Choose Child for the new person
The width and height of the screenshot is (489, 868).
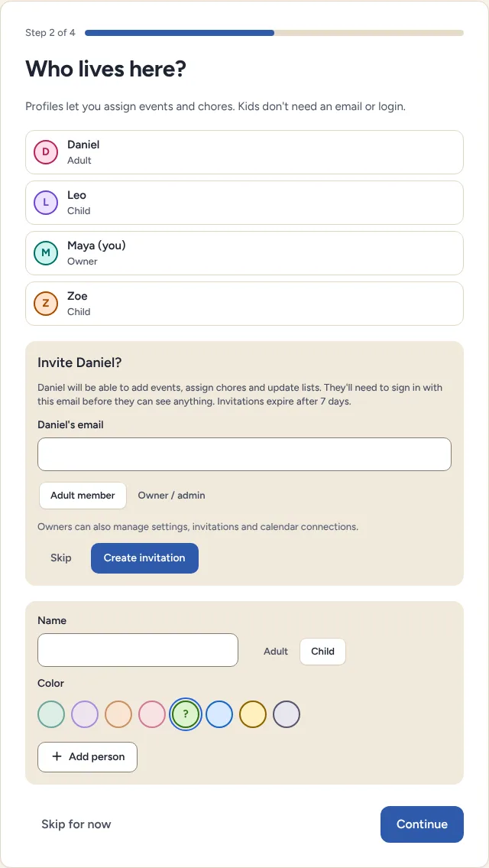pyautogui.click(x=322, y=652)
